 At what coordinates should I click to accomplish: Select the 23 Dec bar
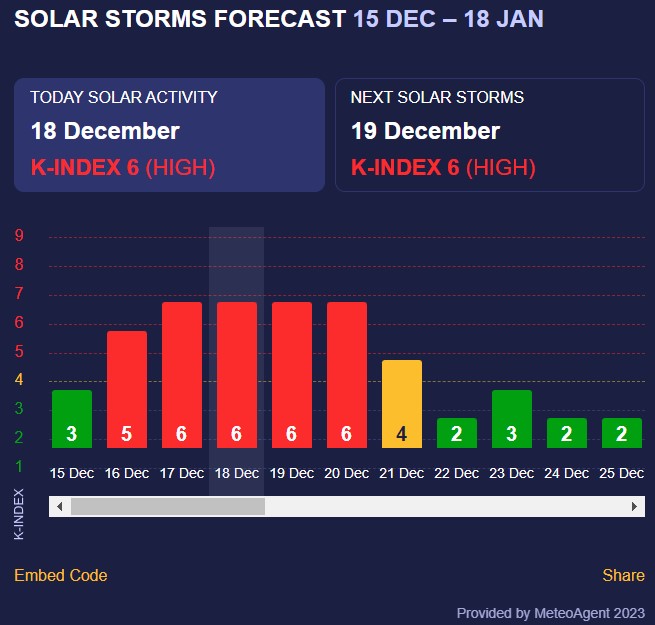point(512,419)
